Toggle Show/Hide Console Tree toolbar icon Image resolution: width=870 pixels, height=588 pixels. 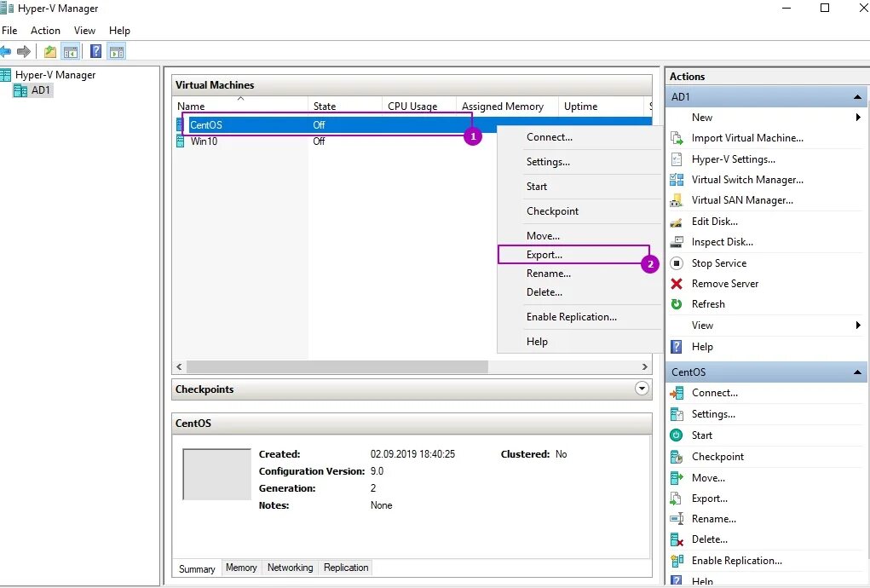pos(71,52)
